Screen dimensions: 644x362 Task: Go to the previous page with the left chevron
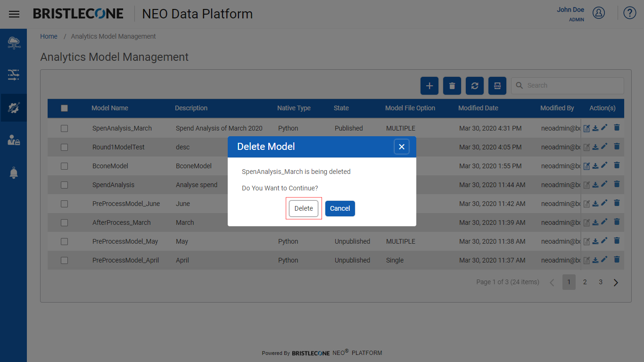pyautogui.click(x=552, y=282)
